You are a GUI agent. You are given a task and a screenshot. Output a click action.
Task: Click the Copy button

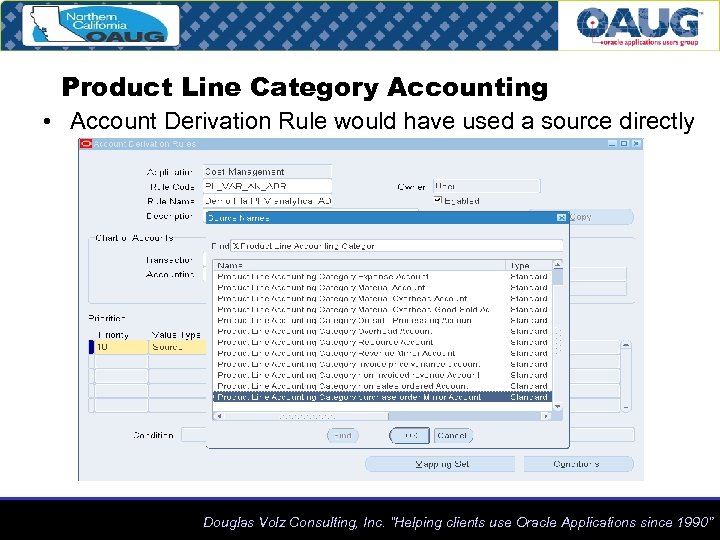pos(601,217)
